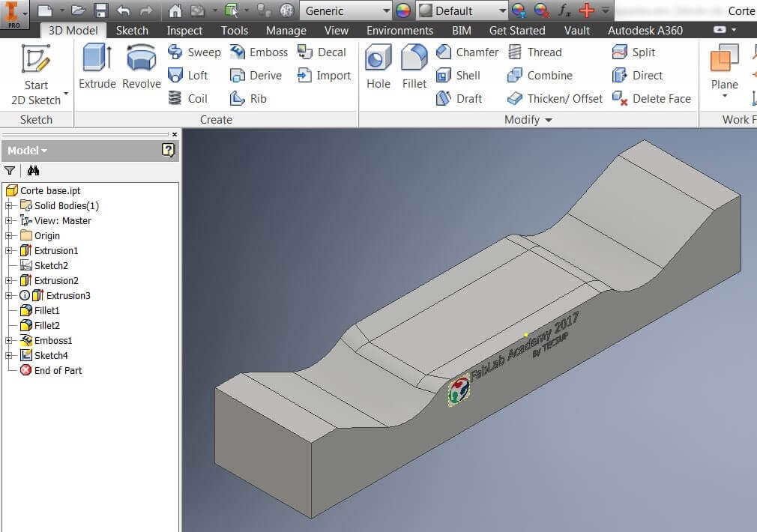Screen dimensions: 757x532
Task: Create a work Plane
Action: point(724,67)
